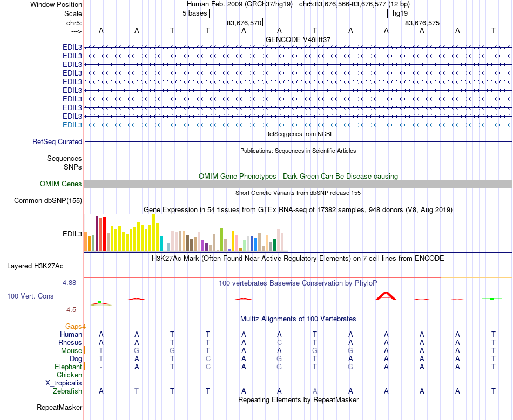The image size is (513, 420).
Task: Click '100 vertebrates Basewise Conservation by PhyloP' title
Action: pyautogui.click(x=298, y=283)
